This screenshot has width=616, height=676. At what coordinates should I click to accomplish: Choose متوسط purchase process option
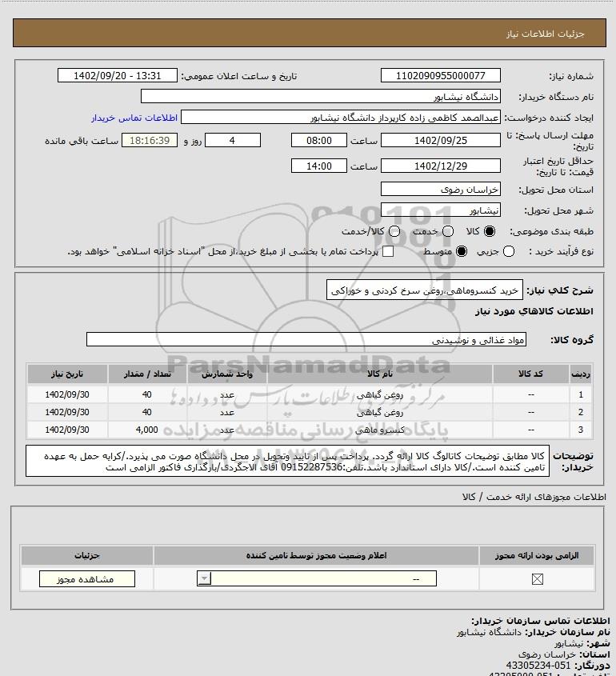[x=462, y=252]
